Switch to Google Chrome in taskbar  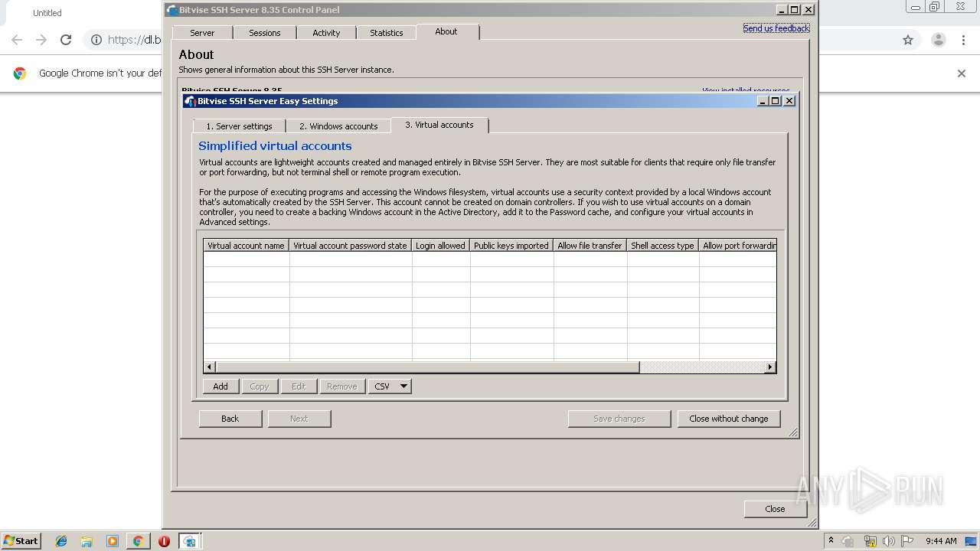(x=138, y=541)
